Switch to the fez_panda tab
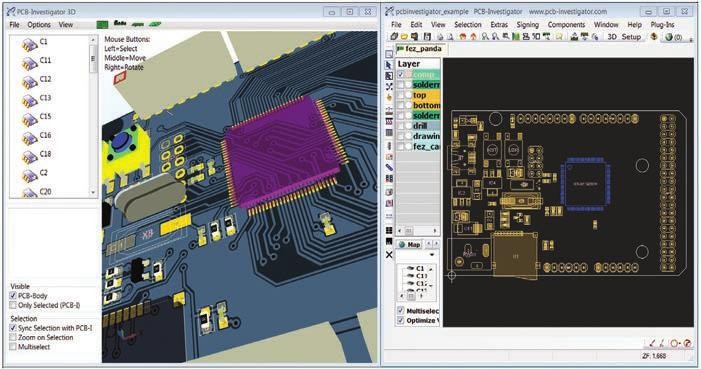701x369 pixels. pyautogui.click(x=419, y=49)
